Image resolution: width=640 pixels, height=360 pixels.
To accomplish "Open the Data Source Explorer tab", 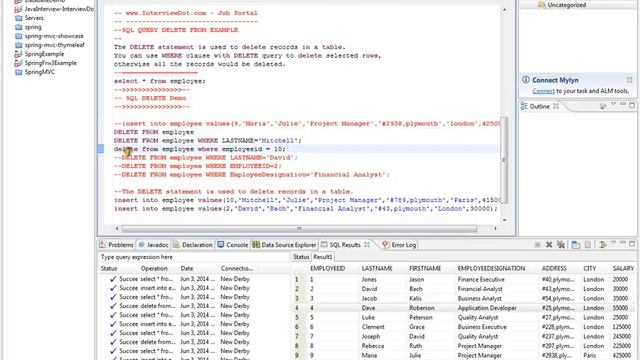I will (x=284, y=245).
